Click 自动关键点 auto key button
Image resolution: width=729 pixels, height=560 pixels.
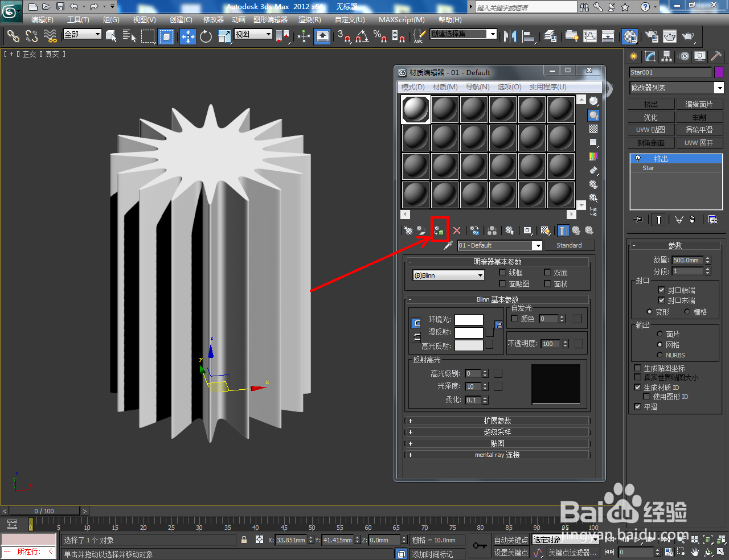click(x=511, y=540)
